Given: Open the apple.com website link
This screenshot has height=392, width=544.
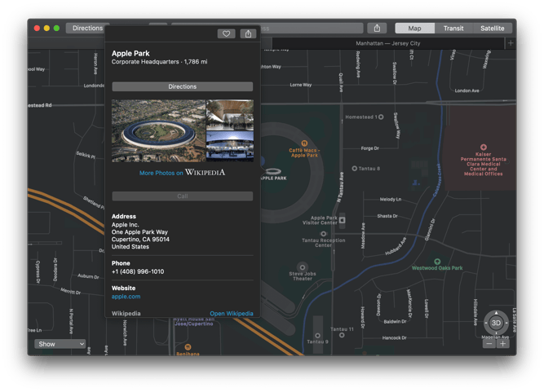Looking at the screenshot, I should tap(126, 297).
